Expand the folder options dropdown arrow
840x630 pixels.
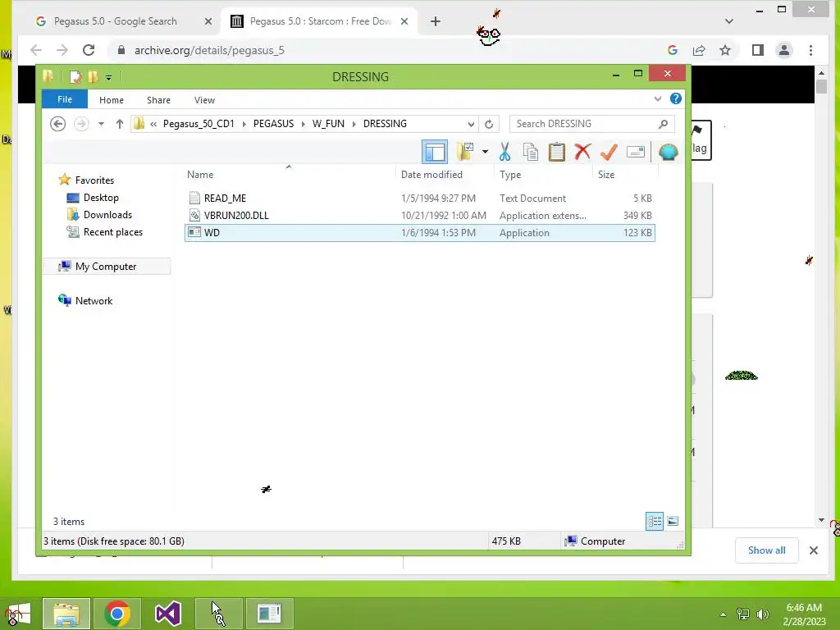pyautogui.click(x=485, y=152)
